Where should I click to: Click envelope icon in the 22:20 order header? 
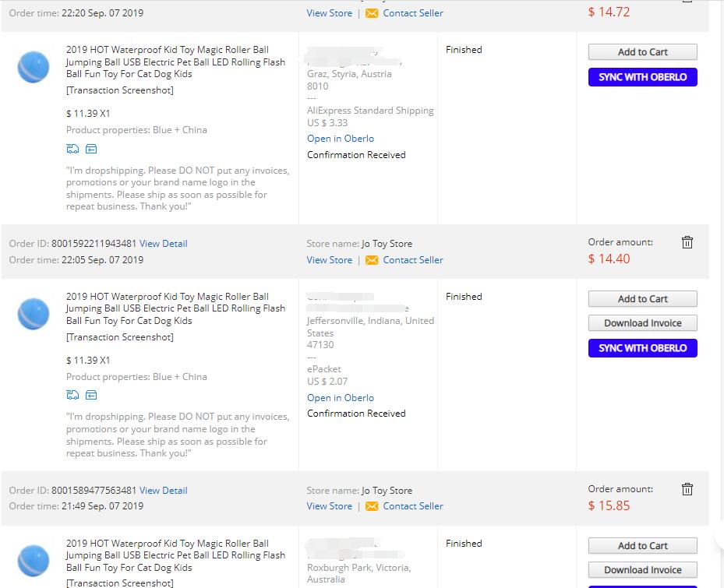tap(372, 13)
